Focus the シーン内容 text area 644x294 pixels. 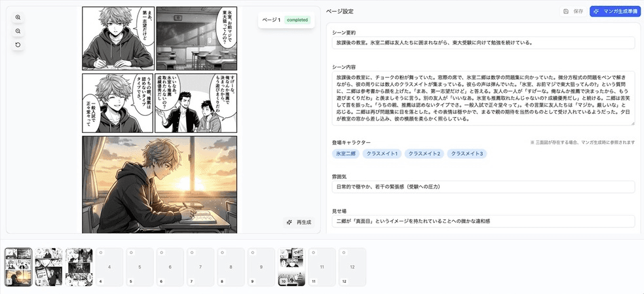point(483,99)
